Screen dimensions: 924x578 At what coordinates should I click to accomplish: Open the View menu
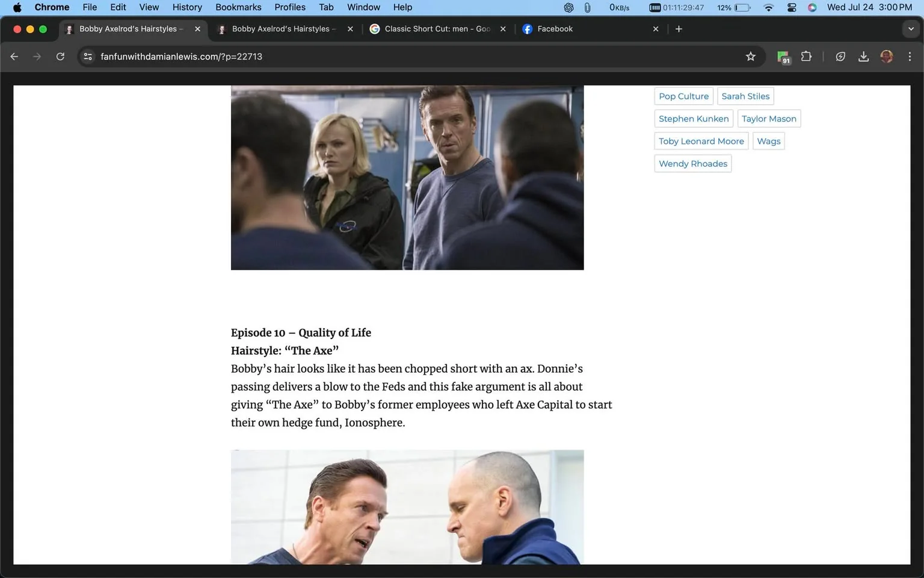click(x=149, y=7)
